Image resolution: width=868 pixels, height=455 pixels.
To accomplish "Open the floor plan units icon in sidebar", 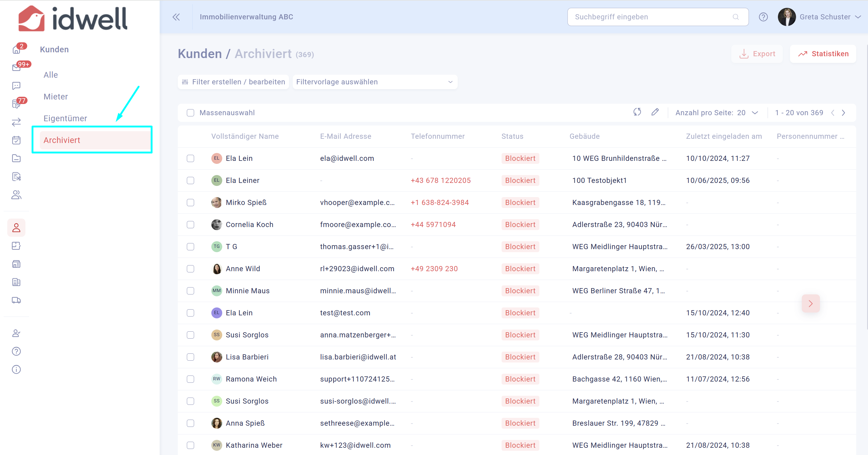I will [x=16, y=246].
